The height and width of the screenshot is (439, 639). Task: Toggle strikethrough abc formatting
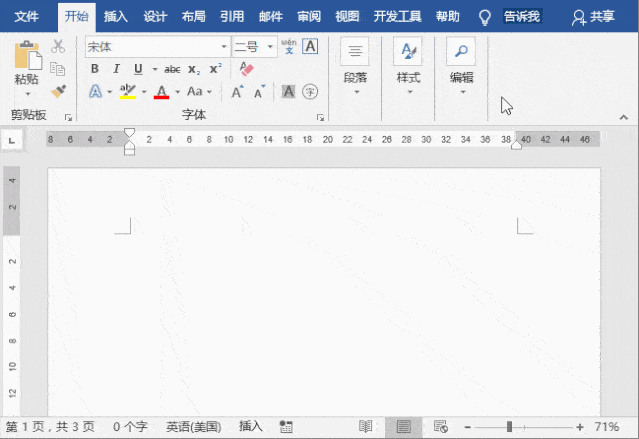(172, 70)
